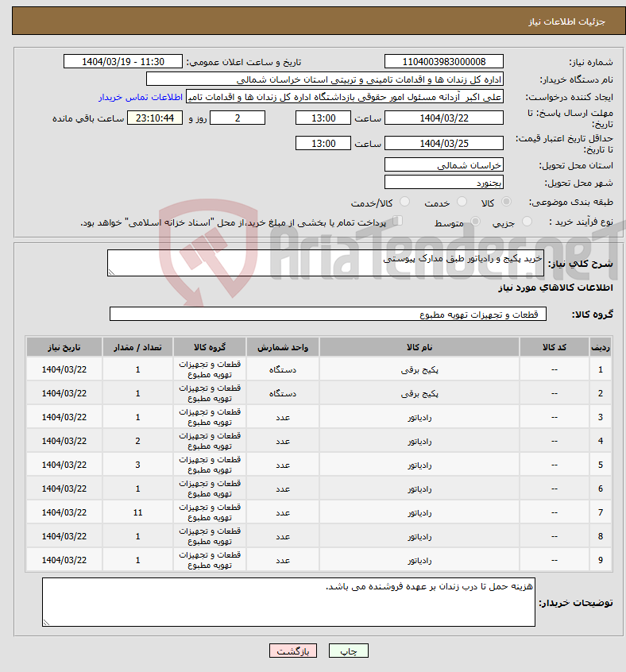Click the واحد شمارش column header
The width and height of the screenshot is (626, 672).
283,347
